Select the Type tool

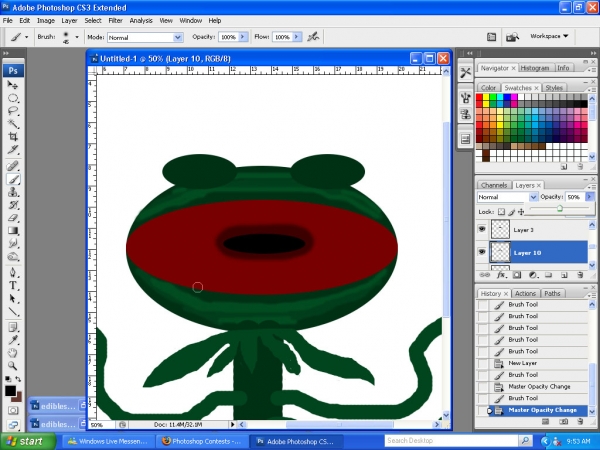point(13,285)
